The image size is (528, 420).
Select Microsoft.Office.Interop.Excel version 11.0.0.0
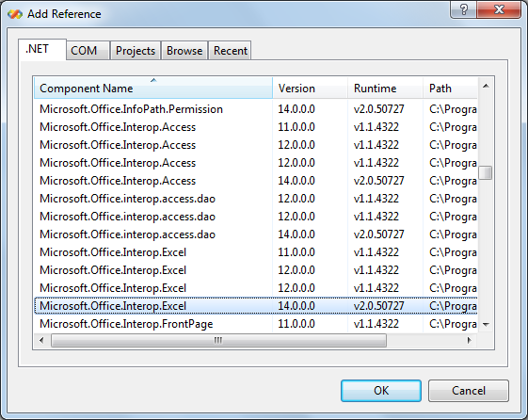(256, 252)
